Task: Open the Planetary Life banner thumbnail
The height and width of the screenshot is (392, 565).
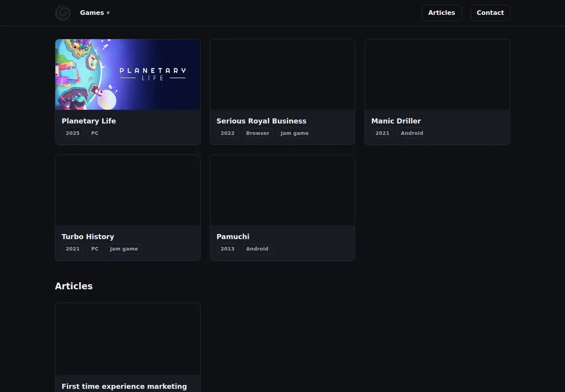Action: [x=128, y=74]
